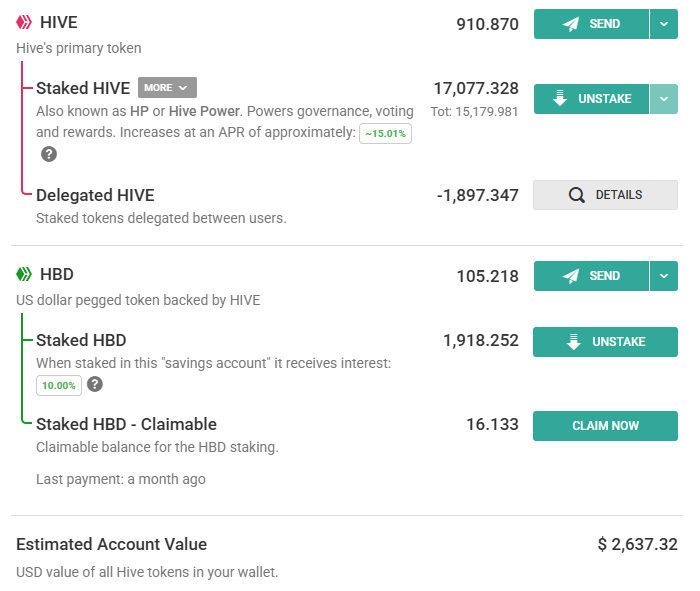Open help icon under Staked HIVE description

click(49, 154)
